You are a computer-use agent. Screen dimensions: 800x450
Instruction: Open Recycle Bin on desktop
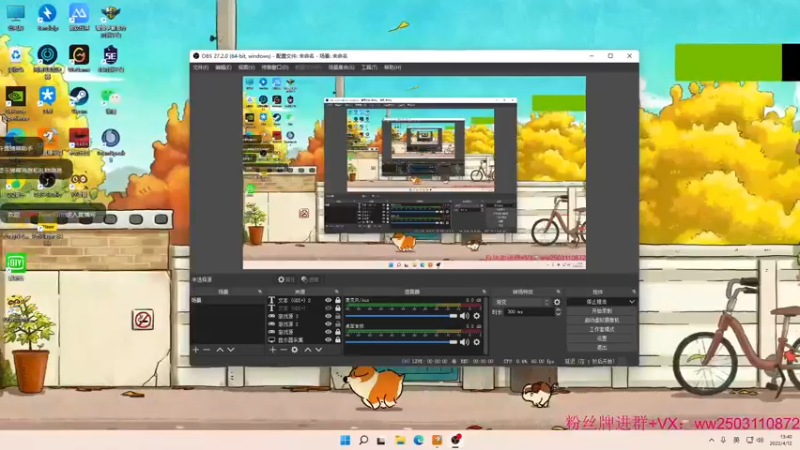click(x=16, y=59)
